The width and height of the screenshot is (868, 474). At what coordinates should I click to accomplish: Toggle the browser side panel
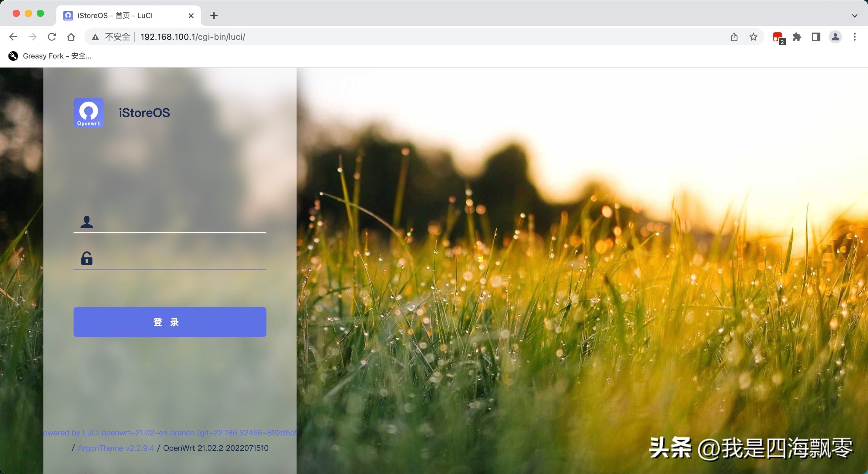[x=816, y=37]
